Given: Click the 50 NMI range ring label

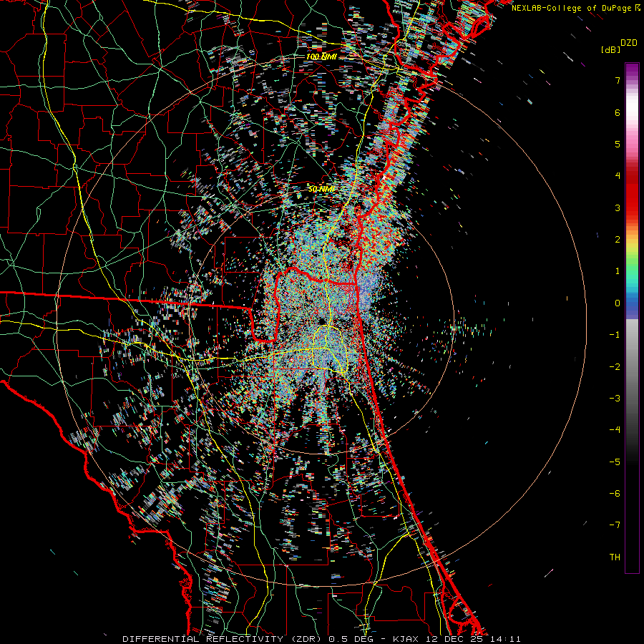Looking at the screenshot, I should coord(321,189).
